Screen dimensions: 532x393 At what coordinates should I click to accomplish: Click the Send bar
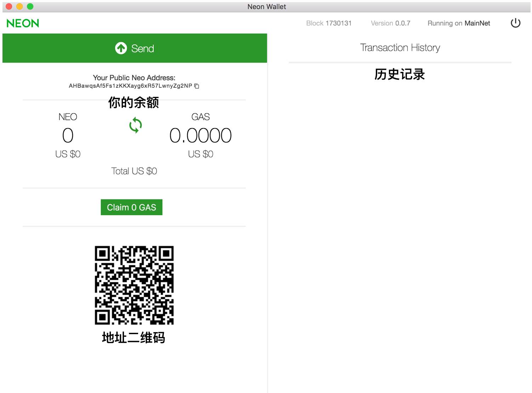[x=135, y=48]
